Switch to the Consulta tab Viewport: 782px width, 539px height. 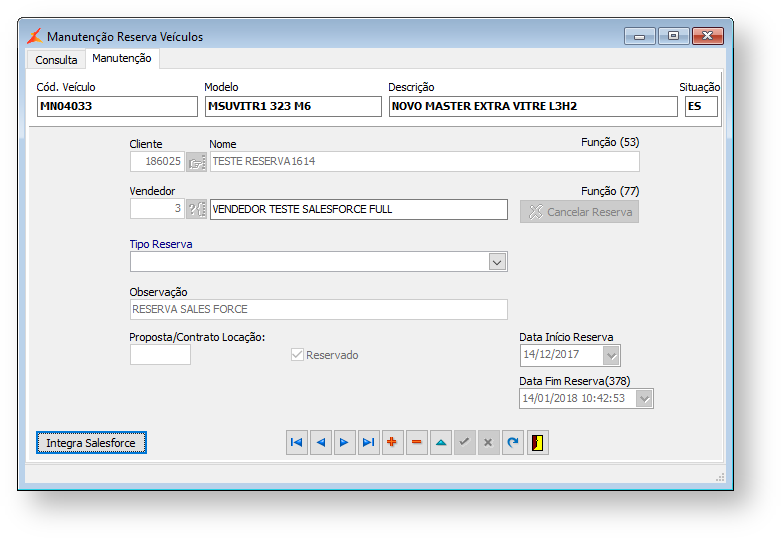click(56, 60)
